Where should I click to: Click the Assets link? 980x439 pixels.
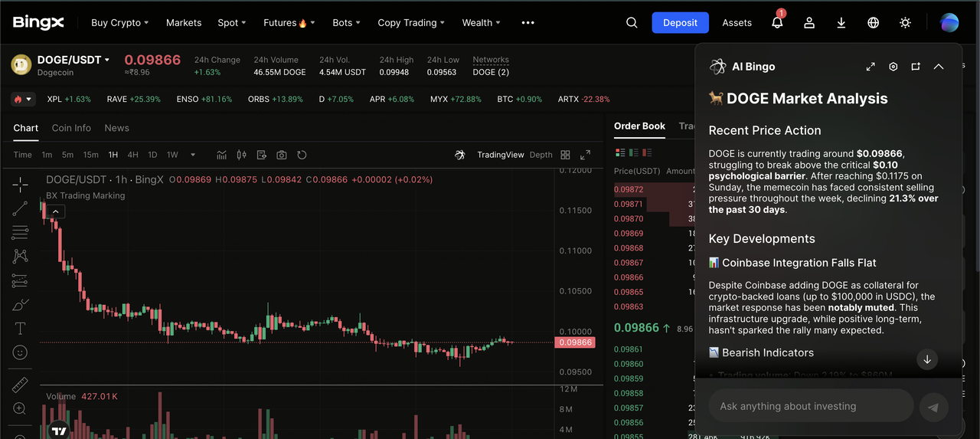[x=737, y=23]
